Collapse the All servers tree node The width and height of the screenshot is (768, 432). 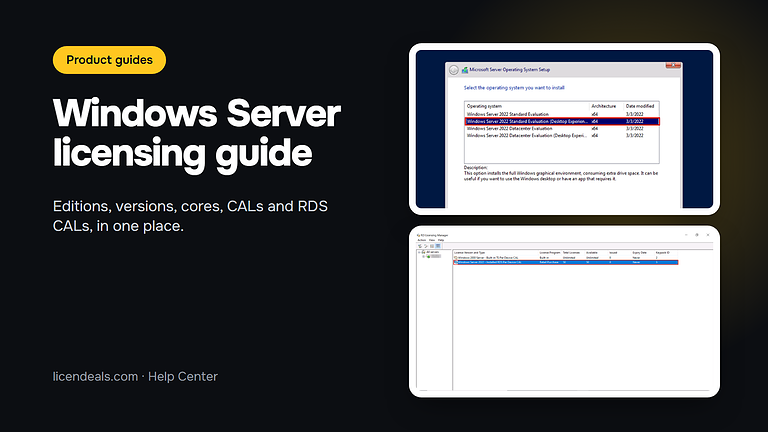click(x=419, y=252)
